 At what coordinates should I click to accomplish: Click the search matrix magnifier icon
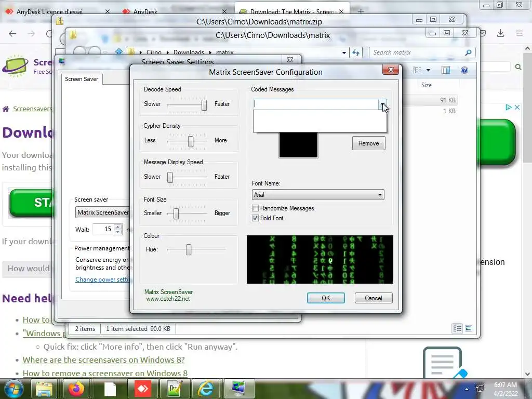click(x=468, y=52)
